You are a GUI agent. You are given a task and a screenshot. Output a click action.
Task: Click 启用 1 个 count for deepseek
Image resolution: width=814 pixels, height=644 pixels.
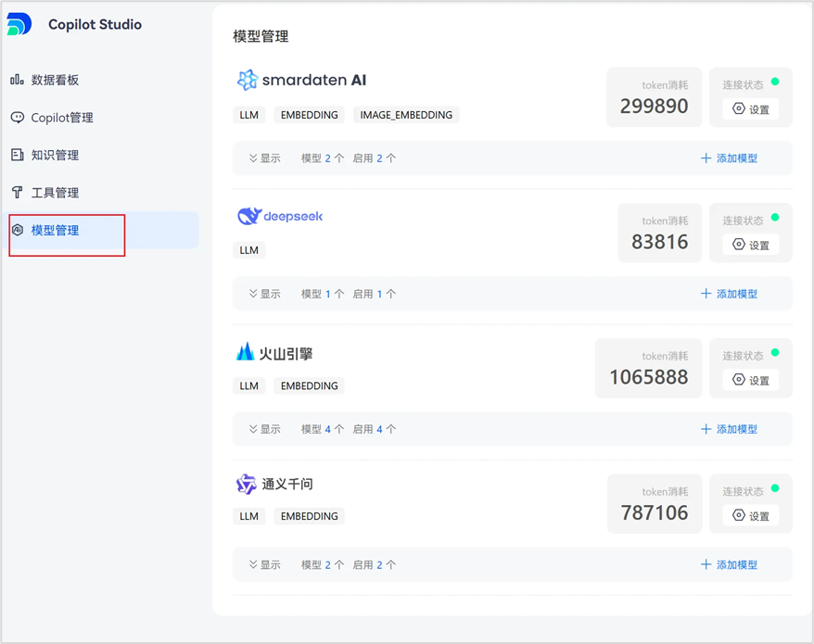point(375,294)
